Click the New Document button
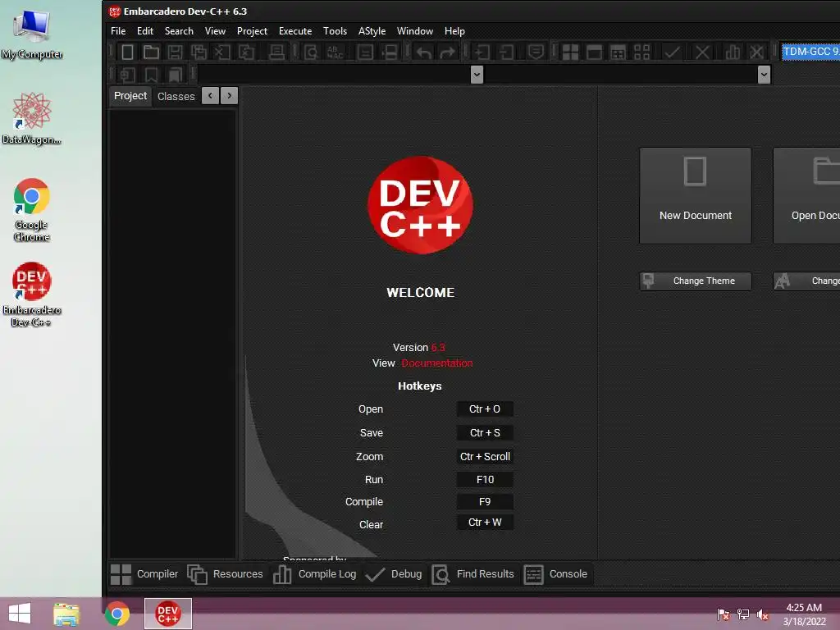 (x=696, y=195)
